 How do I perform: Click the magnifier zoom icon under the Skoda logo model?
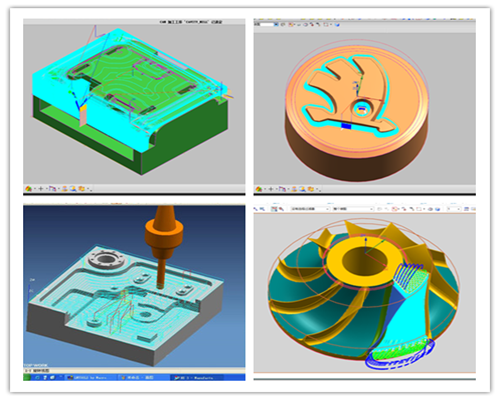302,189
